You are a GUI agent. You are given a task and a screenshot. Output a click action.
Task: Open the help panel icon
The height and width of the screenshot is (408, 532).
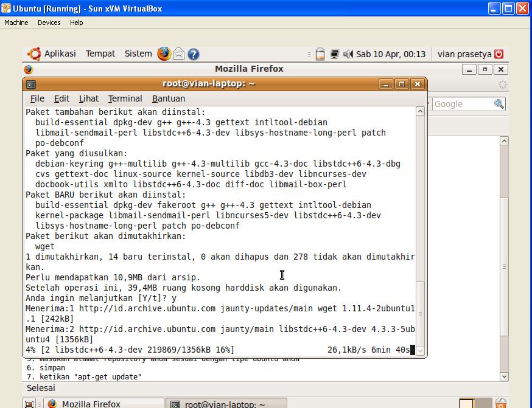coord(194,54)
